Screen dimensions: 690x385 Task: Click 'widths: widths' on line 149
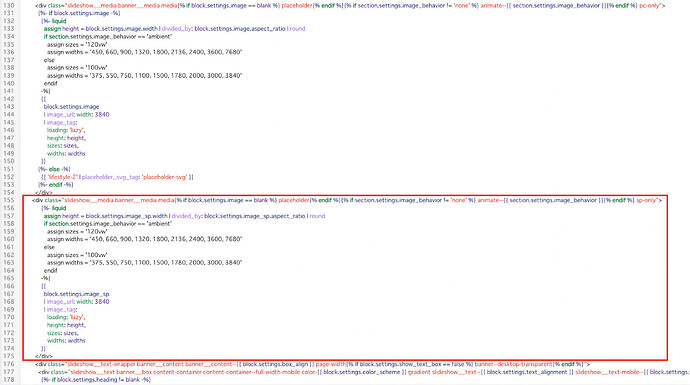coord(66,154)
